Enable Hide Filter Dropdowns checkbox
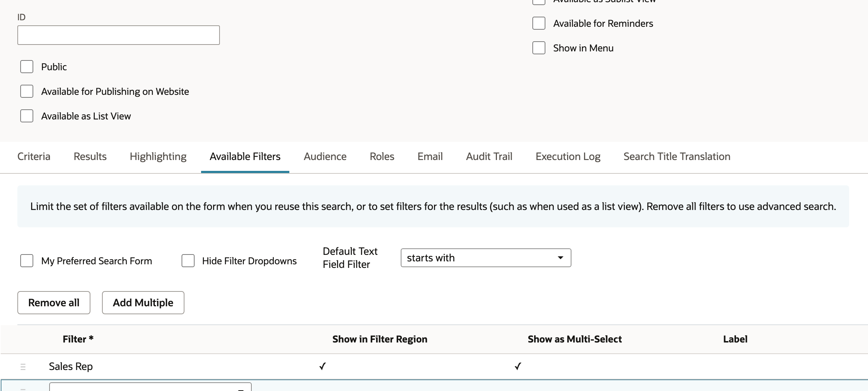The width and height of the screenshot is (868, 391). click(x=188, y=261)
